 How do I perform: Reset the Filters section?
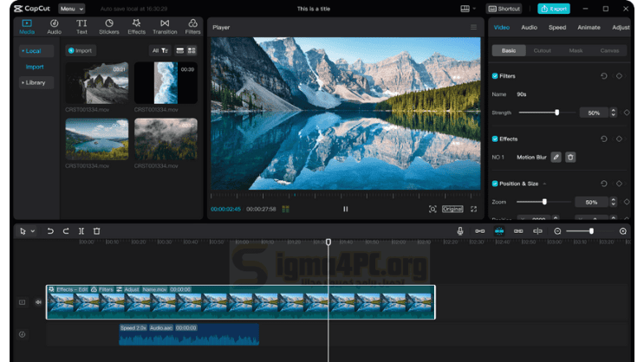(x=604, y=76)
